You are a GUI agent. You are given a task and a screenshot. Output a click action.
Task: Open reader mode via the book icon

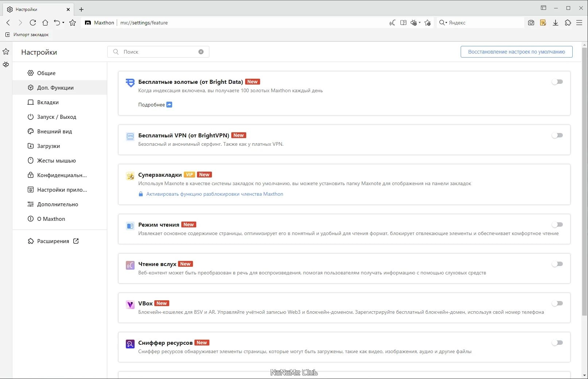pyautogui.click(x=403, y=23)
